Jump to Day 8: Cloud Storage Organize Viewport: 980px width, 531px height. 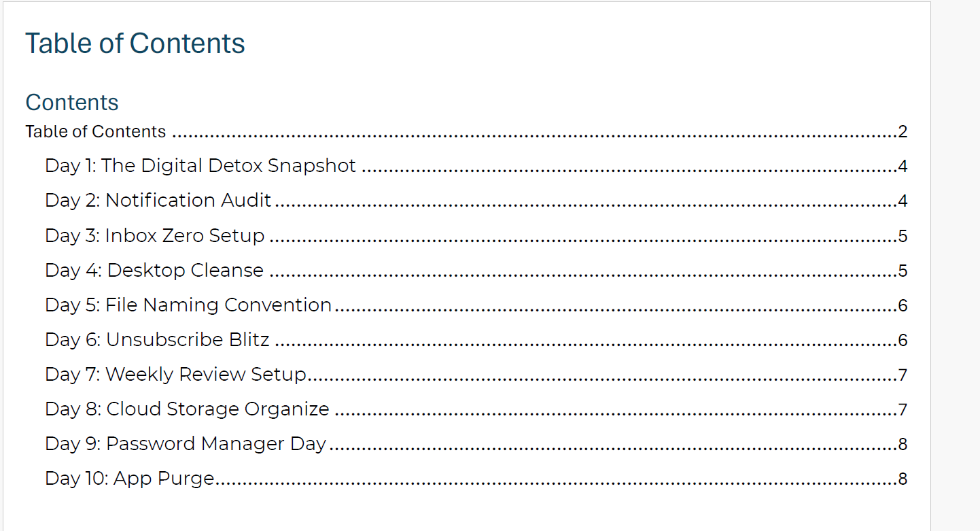coord(187,409)
